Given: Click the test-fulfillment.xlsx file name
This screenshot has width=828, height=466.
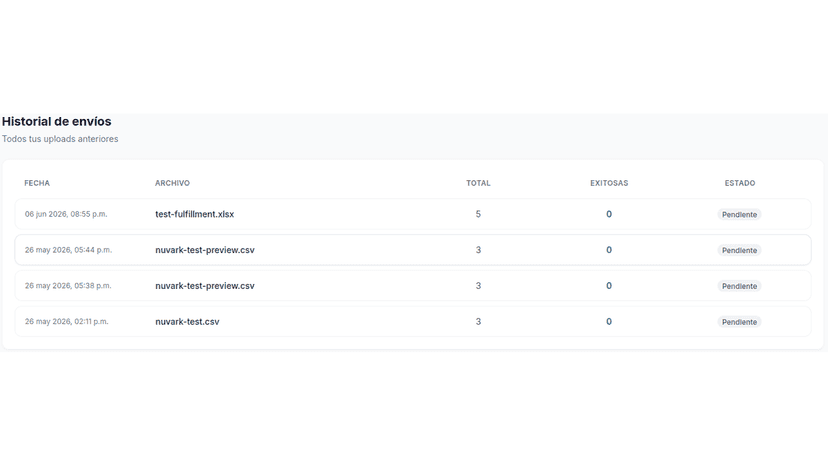Looking at the screenshot, I should 194,214.
